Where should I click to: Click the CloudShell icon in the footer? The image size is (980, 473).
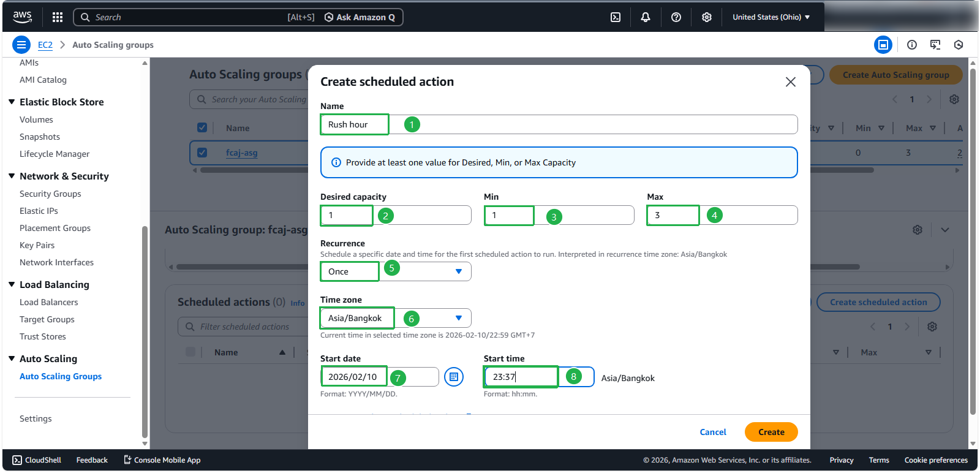17,460
